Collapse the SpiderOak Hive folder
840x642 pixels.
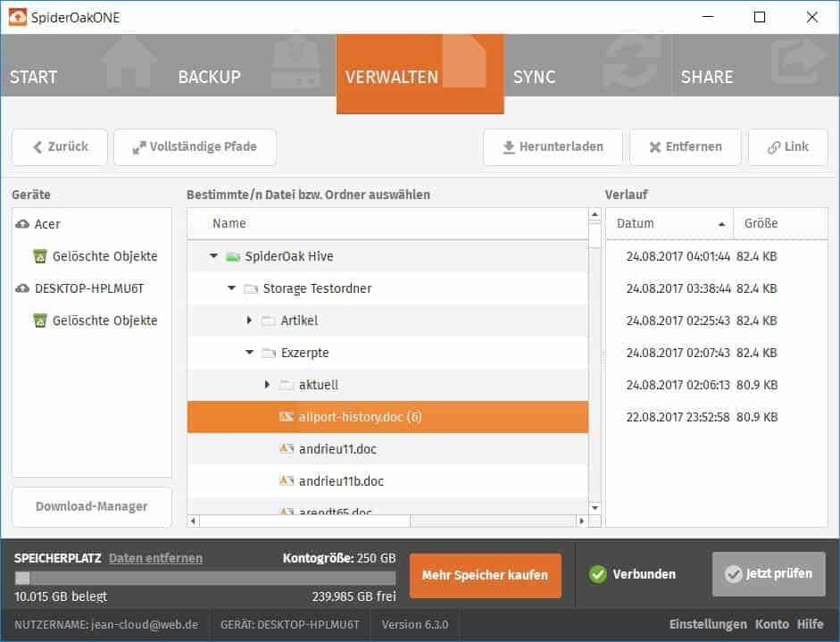point(213,256)
